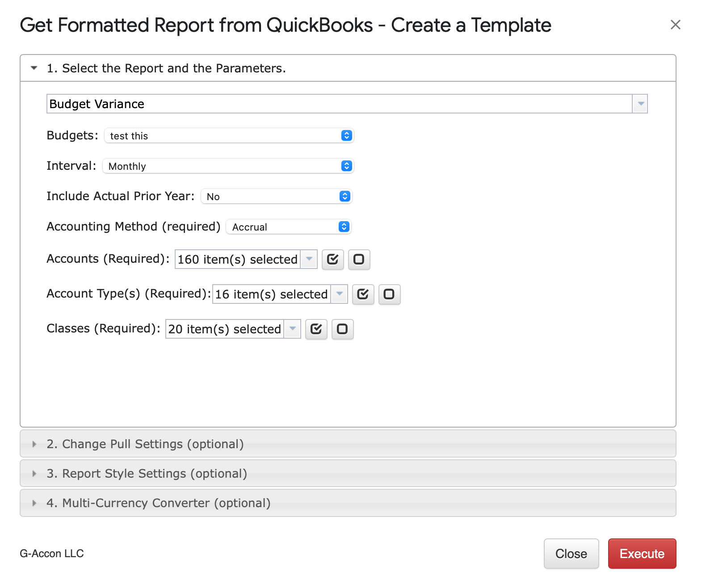This screenshot has height=588, width=706.
Task: Select all Classes with the check icon
Action: (x=316, y=329)
